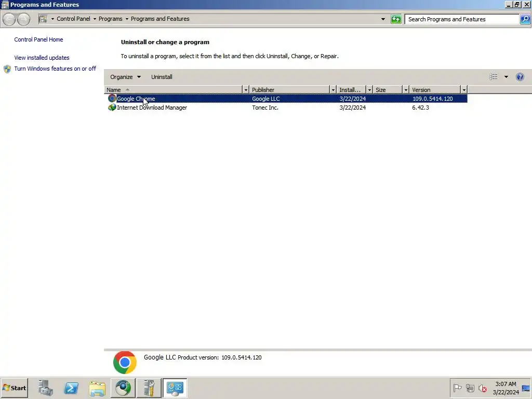Click the Back navigation arrow
Screen dimensions: 532x399
pos(9,19)
